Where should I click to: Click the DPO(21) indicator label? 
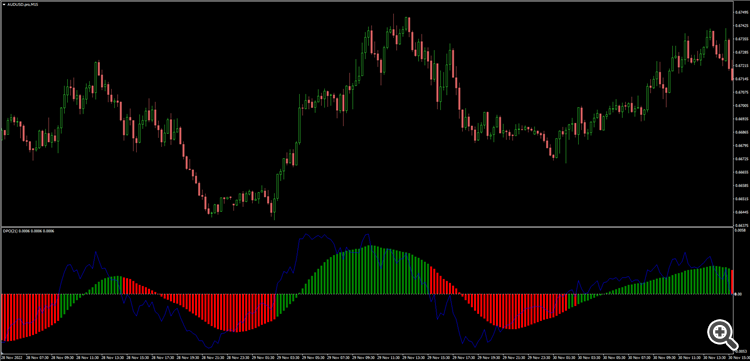coord(29,231)
